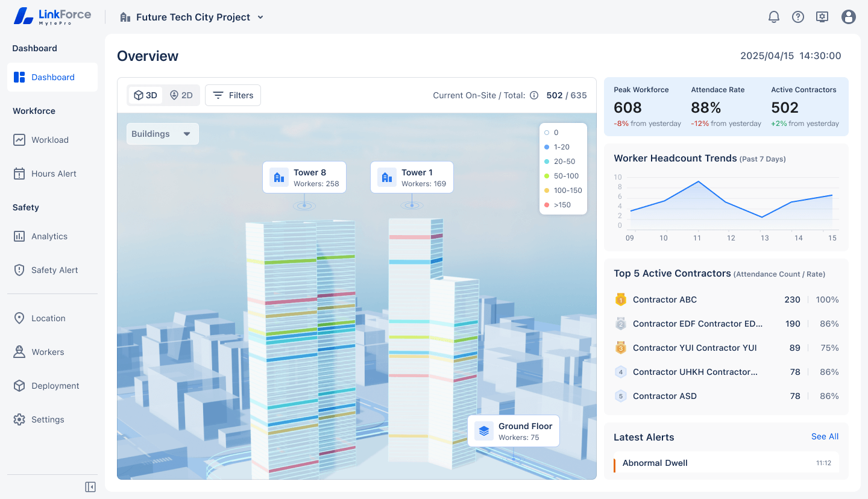The image size is (868, 499).
Task: Open the Workers menu label
Action: [x=48, y=352]
